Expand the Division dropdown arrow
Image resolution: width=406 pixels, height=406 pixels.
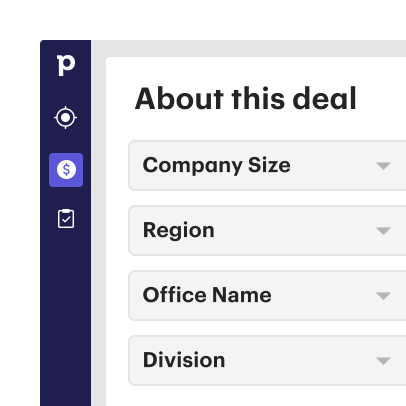(x=383, y=361)
